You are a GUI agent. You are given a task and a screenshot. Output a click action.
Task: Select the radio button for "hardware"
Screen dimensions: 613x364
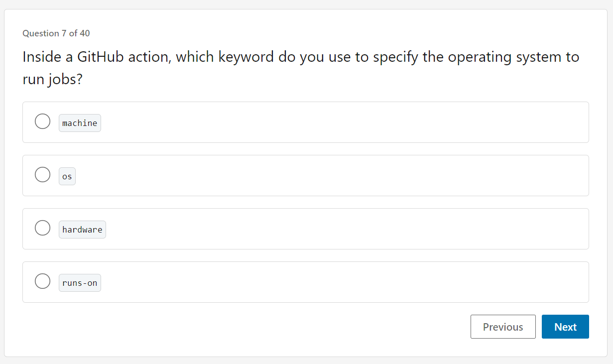click(x=42, y=228)
